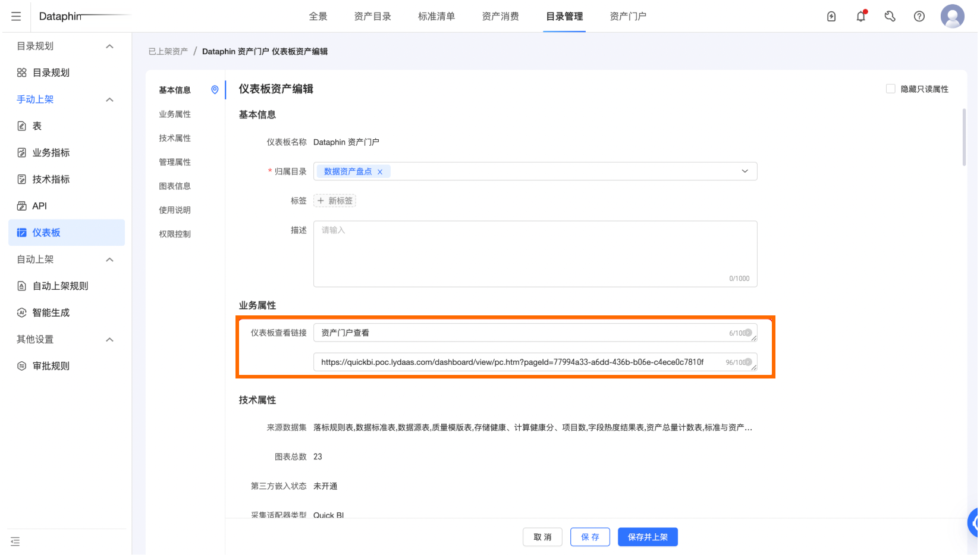980x557 pixels.
Task: Click the form's vertical scrollbar
Action: pyautogui.click(x=964, y=137)
